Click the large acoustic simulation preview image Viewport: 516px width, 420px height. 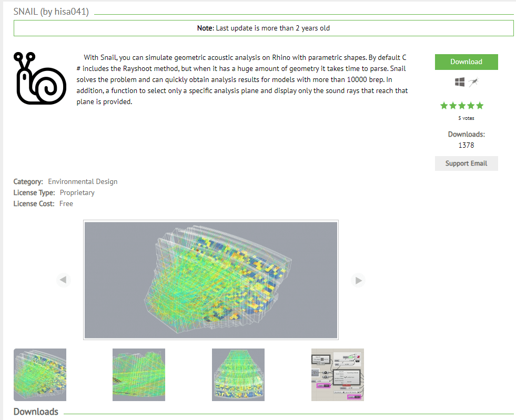click(x=210, y=280)
